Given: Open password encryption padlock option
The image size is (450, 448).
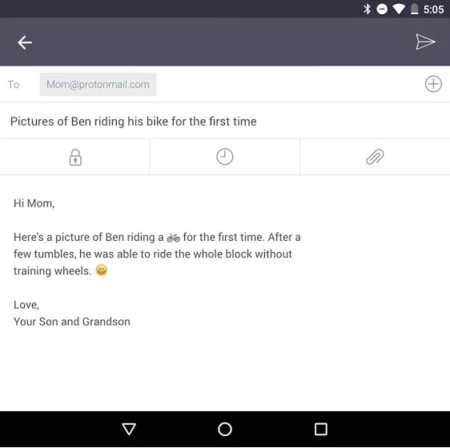Looking at the screenshot, I should click(x=75, y=157).
